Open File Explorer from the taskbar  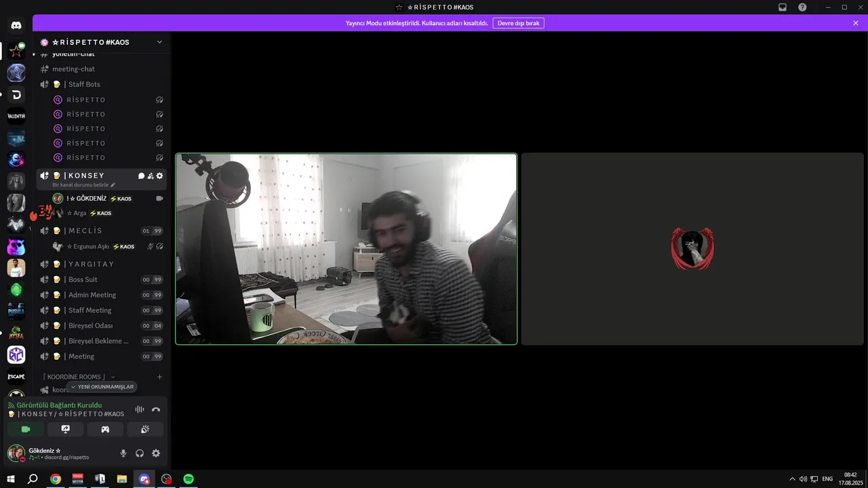pyautogui.click(x=122, y=479)
